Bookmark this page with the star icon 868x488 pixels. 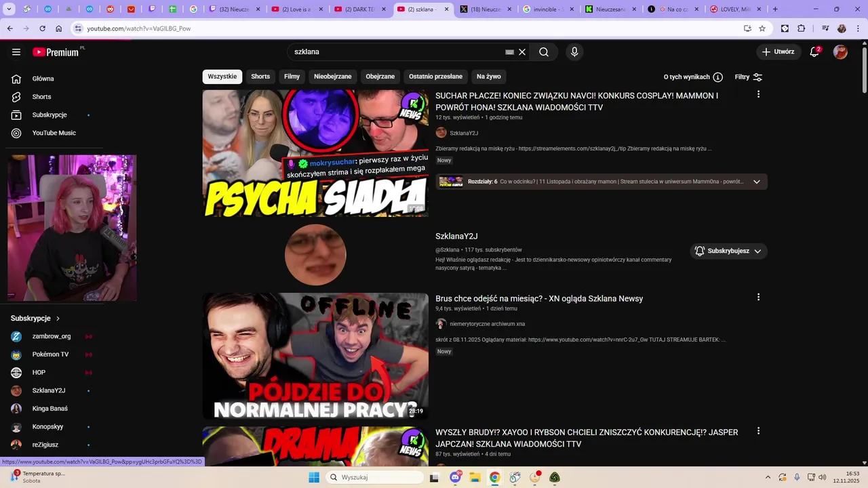(762, 28)
